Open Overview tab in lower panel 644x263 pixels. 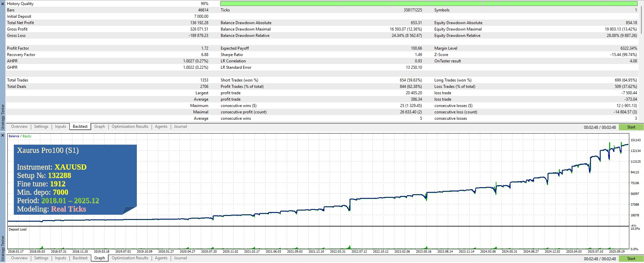(19, 258)
